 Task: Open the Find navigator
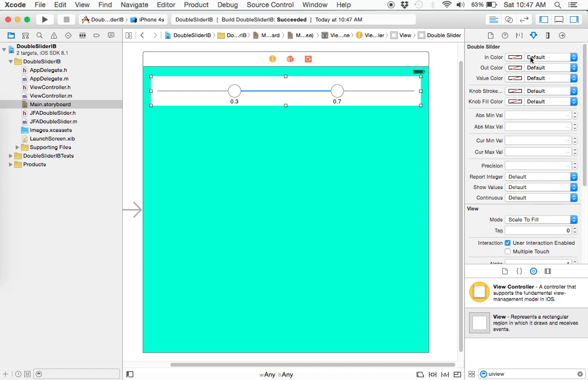click(39, 36)
